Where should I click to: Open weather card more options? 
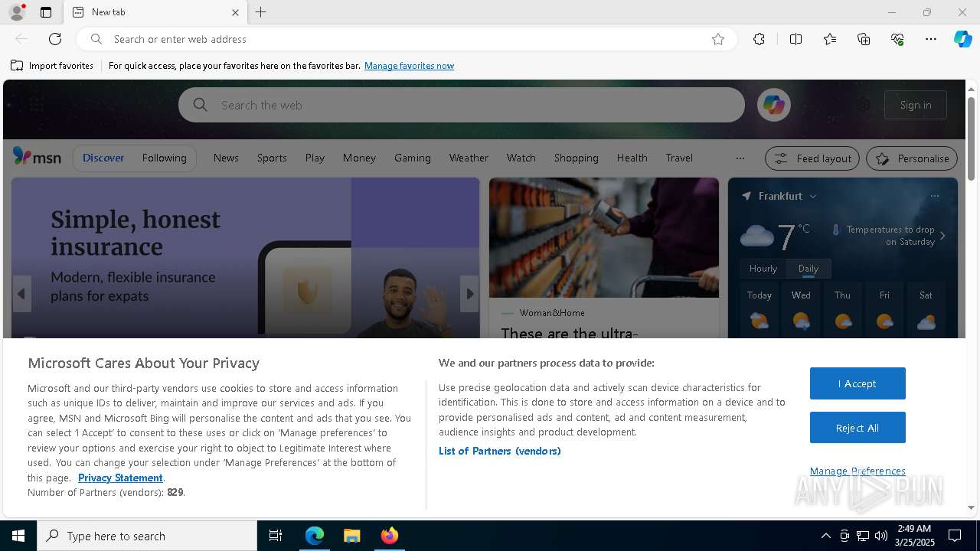click(x=934, y=196)
